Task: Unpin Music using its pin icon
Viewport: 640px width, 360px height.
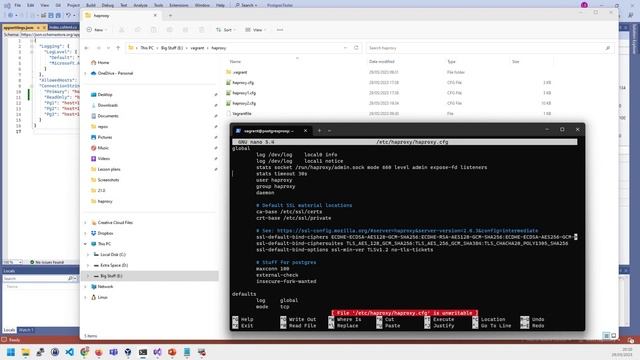Action: tap(216, 148)
